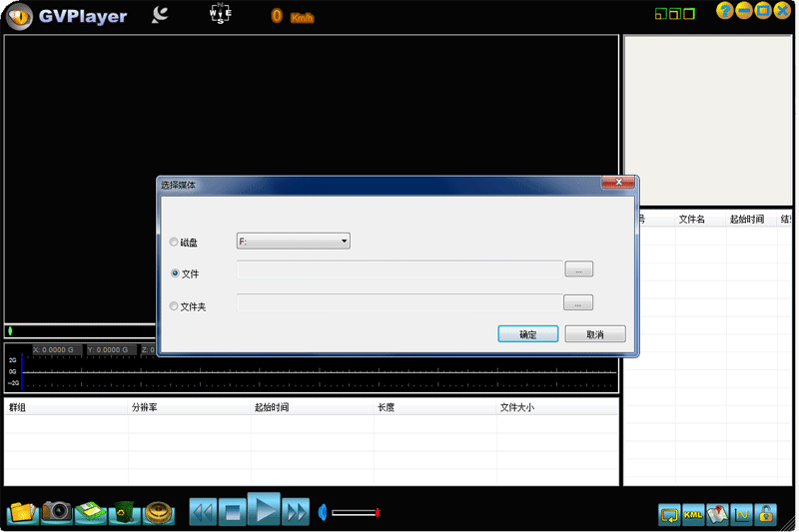Click the browse button beside the 文件夹 field
Viewport: 799px width, 532px height.
pos(578,302)
